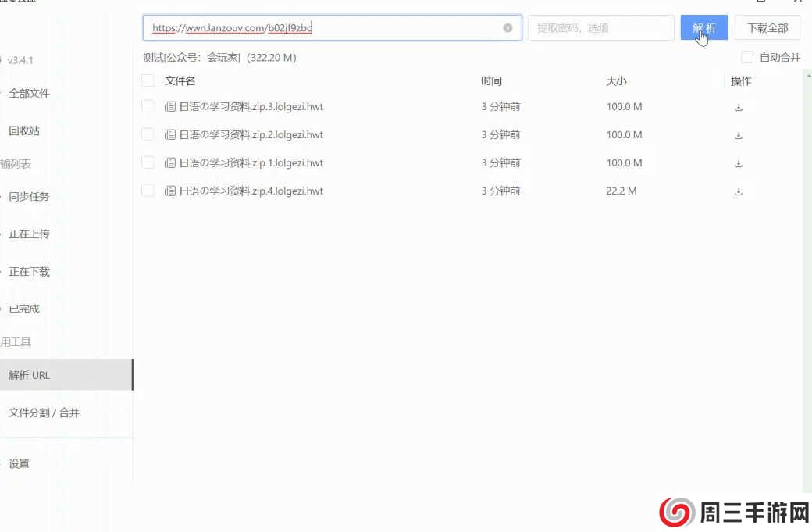Go to 文件分割 / 合并 tool

click(x=44, y=412)
